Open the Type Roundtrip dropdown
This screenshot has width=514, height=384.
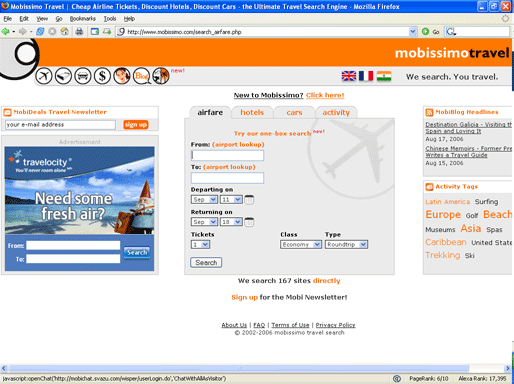346,245
